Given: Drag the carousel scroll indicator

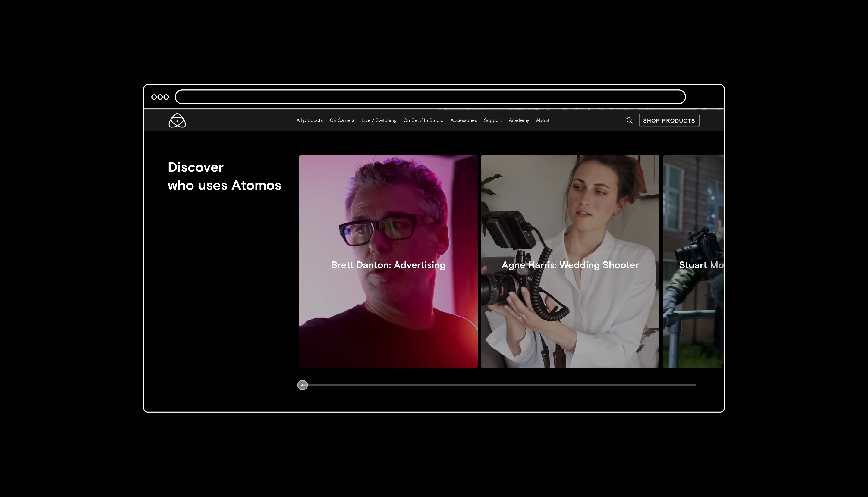Looking at the screenshot, I should pyautogui.click(x=303, y=385).
